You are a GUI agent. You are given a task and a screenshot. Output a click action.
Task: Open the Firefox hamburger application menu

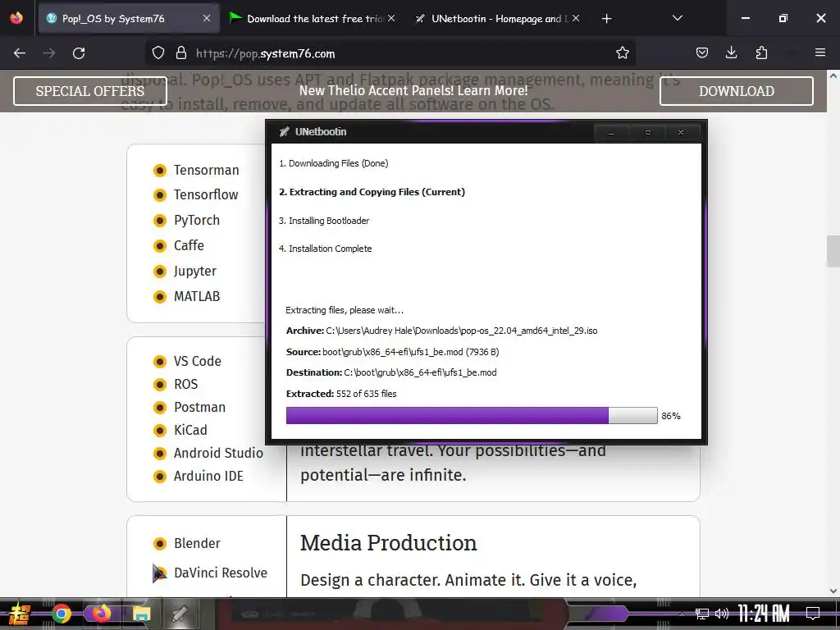point(819,52)
